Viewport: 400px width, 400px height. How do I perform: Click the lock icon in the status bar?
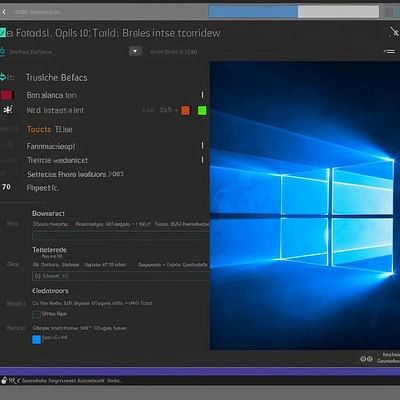click(4, 380)
